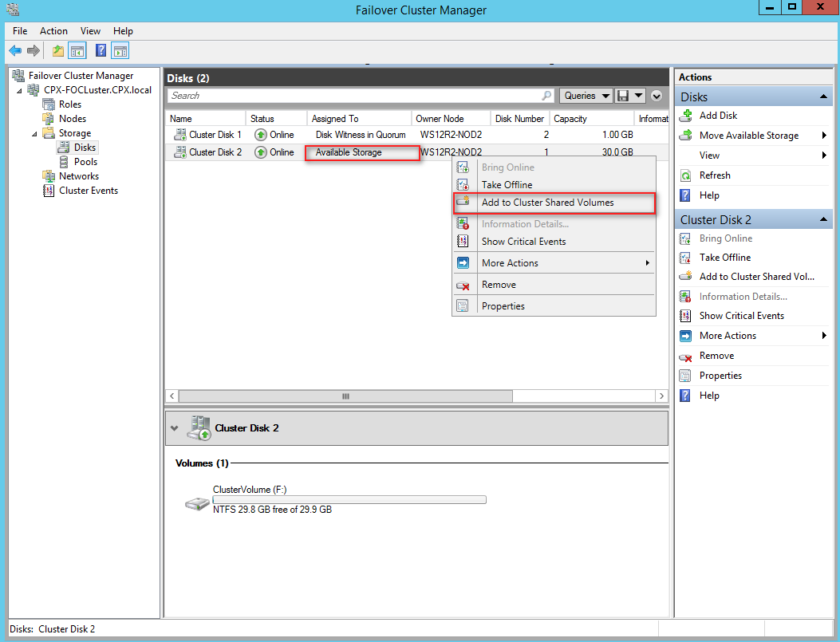Click the ClusterVolume (F:) usage bar
The width and height of the screenshot is (840, 642).
click(349, 499)
